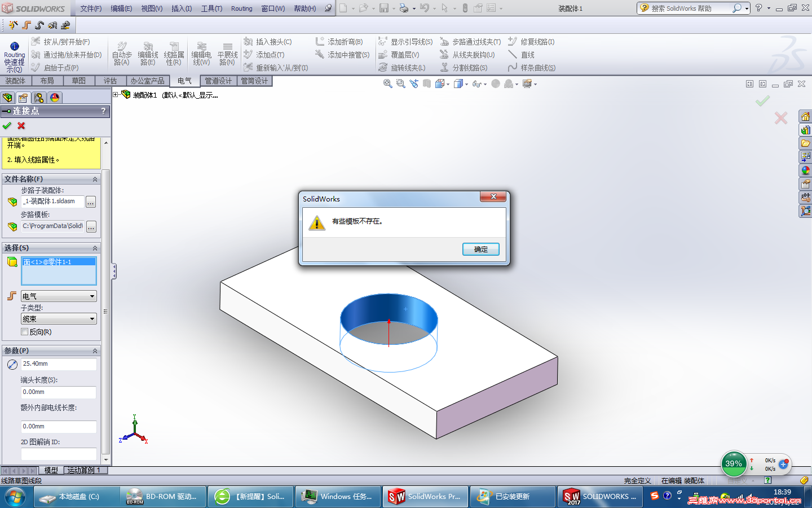
Task: Click 添加中接管 (Add Splice)
Action: (x=342, y=55)
